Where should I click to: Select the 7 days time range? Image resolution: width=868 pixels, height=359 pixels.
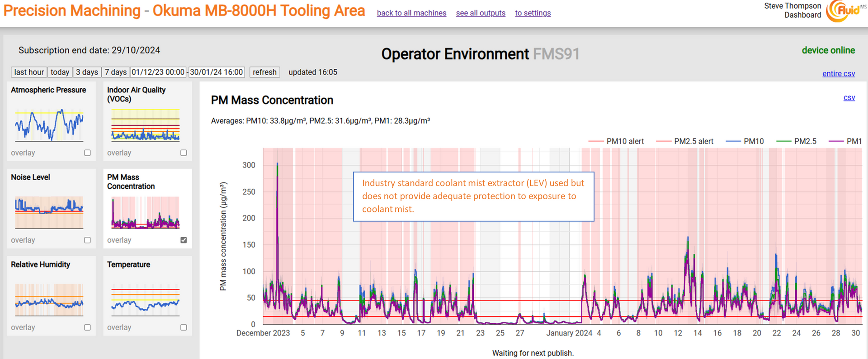pyautogui.click(x=116, y=72)
